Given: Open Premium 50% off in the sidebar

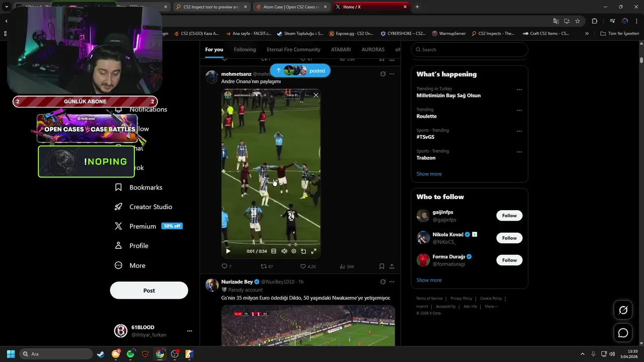Looking at the screenshot, I should [x=148, y=226].
